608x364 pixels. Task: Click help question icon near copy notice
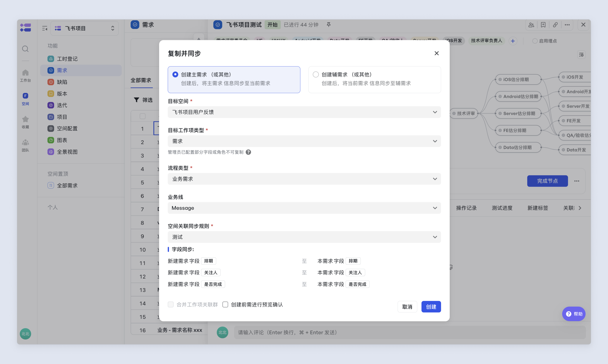[248, 152]
